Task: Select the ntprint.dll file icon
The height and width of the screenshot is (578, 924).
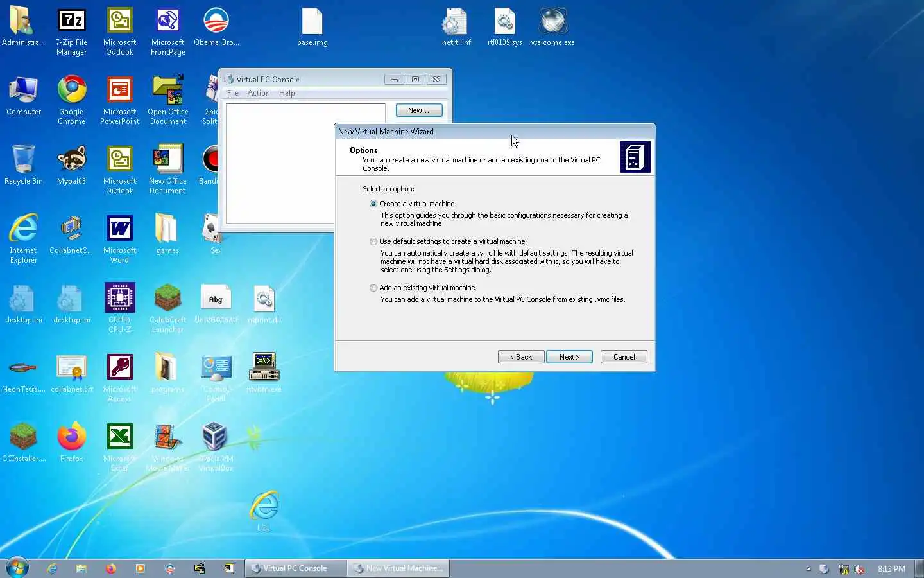Action: coord(264,305)
